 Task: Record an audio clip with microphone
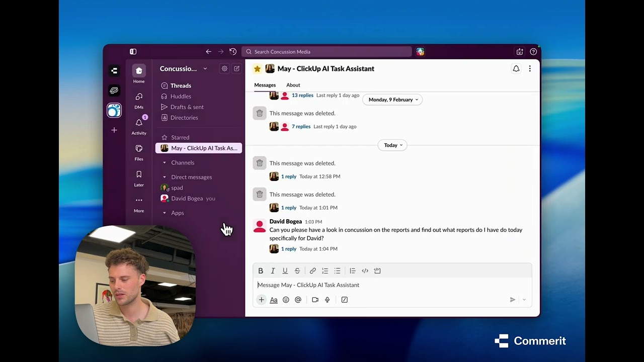(x=327, y=300)
